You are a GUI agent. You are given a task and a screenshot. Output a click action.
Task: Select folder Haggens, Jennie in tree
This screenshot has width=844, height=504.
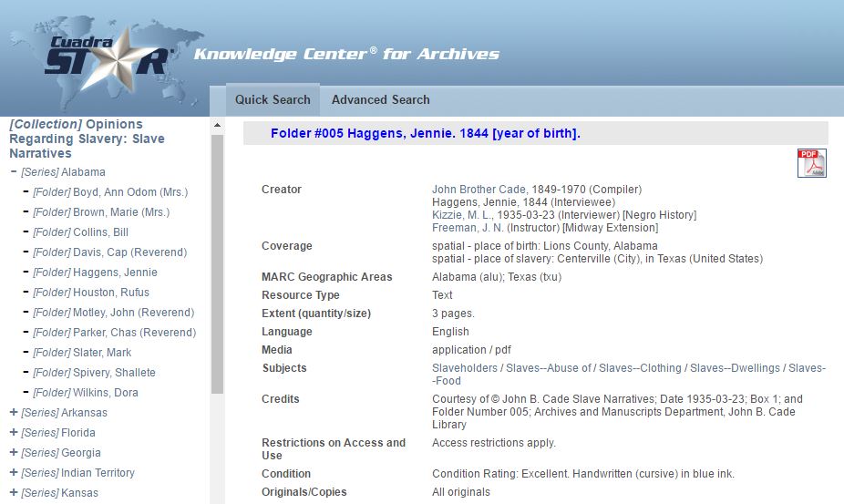[96, 273]
